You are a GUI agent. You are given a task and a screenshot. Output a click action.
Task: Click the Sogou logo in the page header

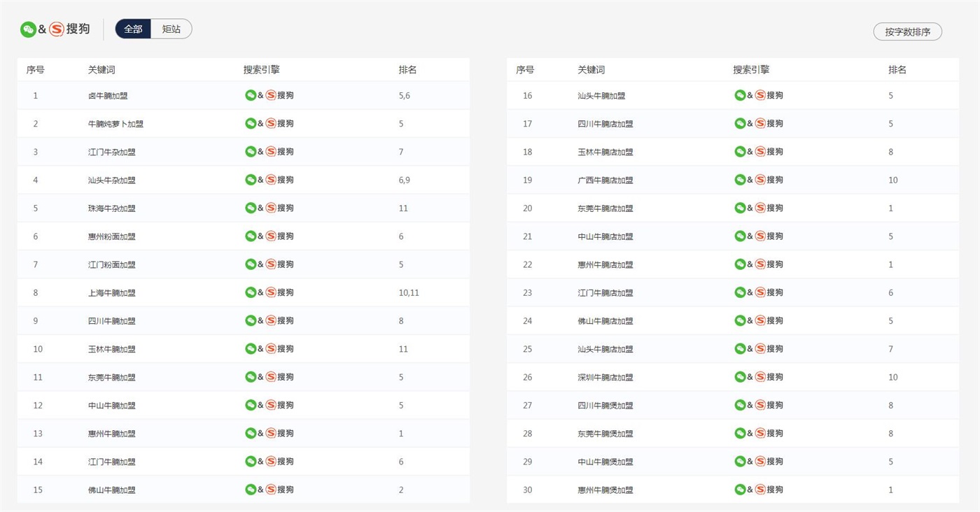coord(57,29)
